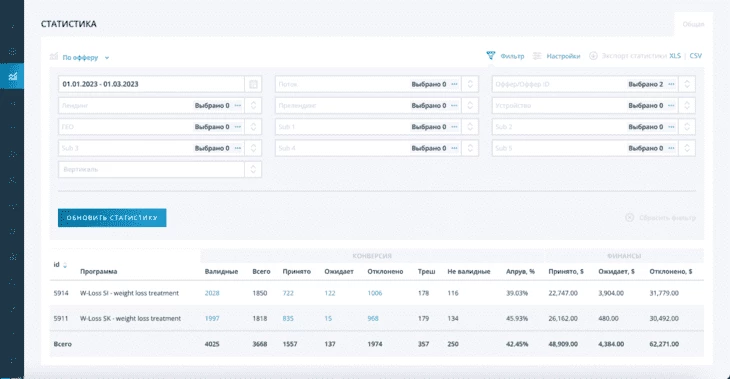Open the ellipsis menu in the Sub 5 field
Image resolution: width=730 pixels, height=379 pixels.
tap(671, 148)
